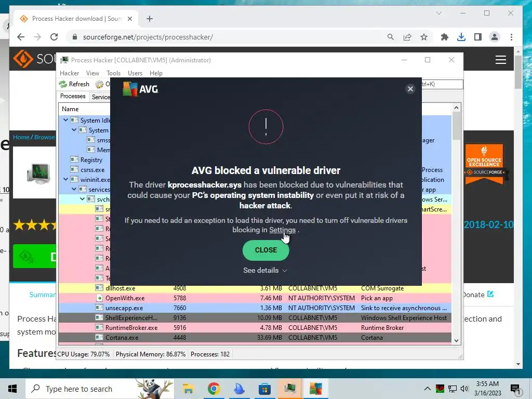Click Open Source Excellence badge

[x=484, y=164]
